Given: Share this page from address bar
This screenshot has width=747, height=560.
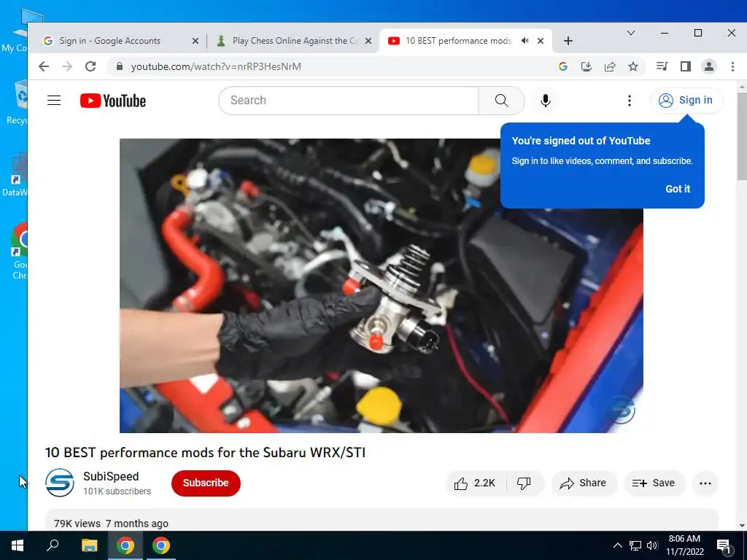Looking at the screenshot, I should [610, 66].
